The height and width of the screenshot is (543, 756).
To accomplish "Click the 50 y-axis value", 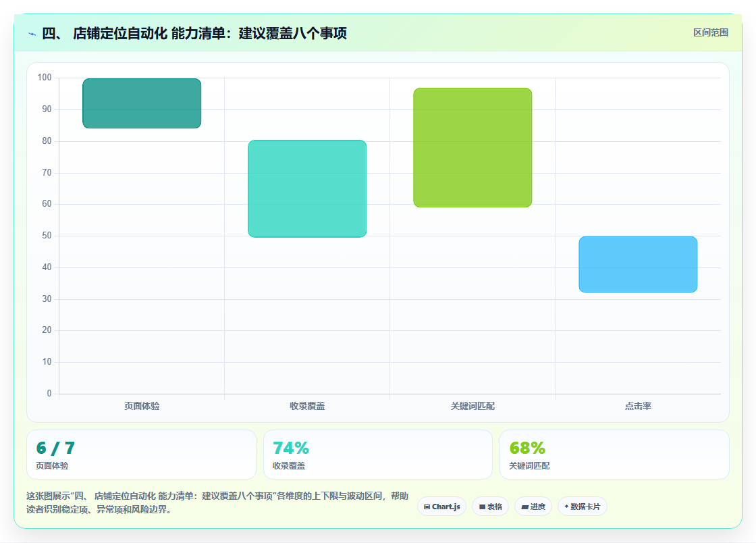I will pos(47,235).
